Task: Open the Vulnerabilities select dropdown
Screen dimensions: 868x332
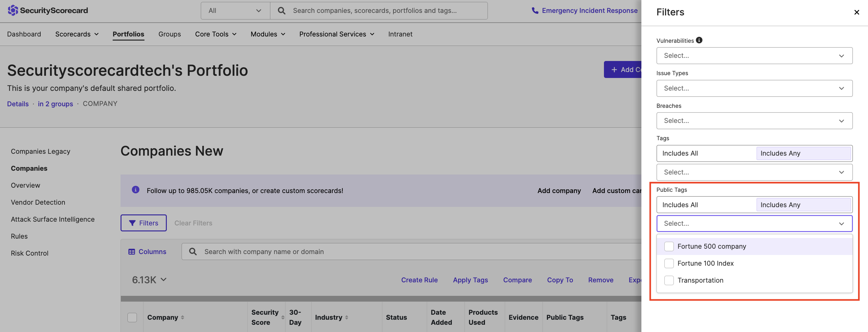Action: tap(754, 56)
